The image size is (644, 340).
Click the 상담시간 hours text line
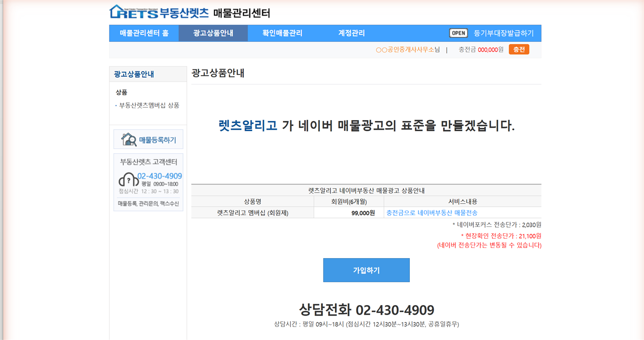click(x=367, y=324)
